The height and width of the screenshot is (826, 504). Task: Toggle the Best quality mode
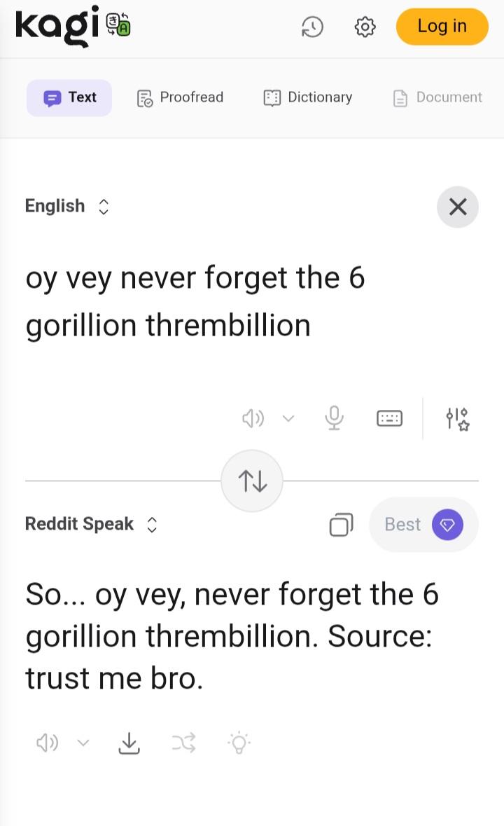pos(423,524)
